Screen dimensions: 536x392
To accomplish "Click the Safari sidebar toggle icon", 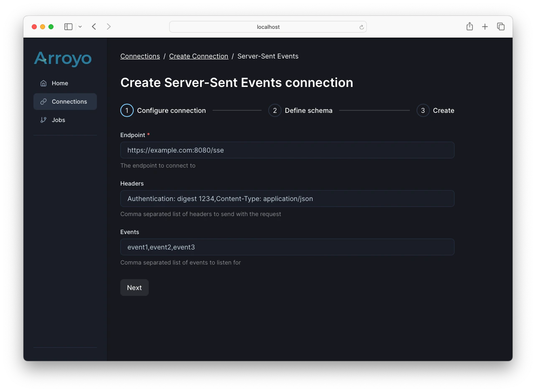I will pyautogui.click(x=68, y=26).
